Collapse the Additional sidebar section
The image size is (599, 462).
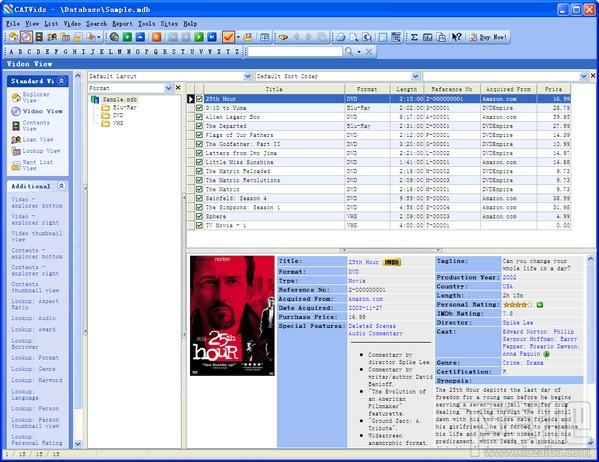click(x=61, y=186)
